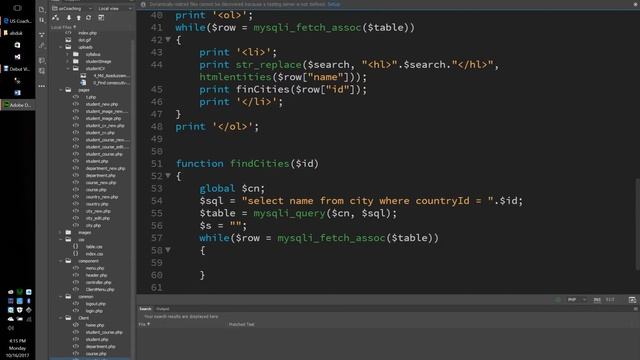Collapse the common folder
Image resolution: width=640 pixels, height=360 pixels.
point(61,297)
